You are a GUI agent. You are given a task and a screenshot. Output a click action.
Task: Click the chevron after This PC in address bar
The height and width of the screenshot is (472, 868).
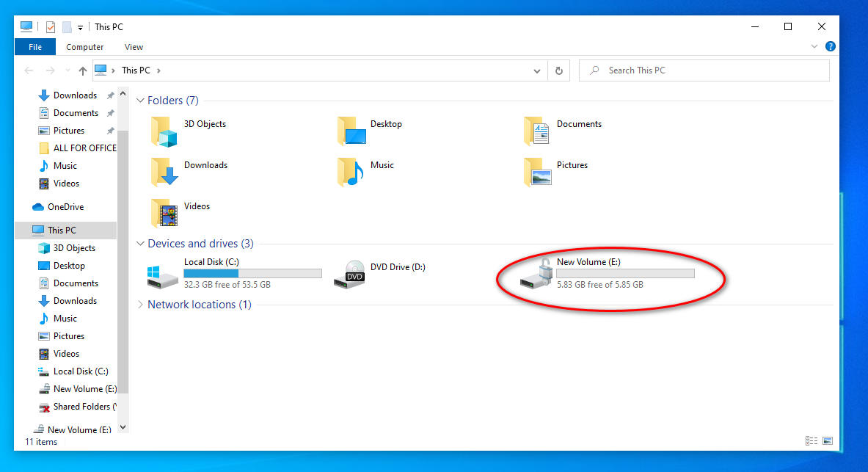pyautogui.click(x=159, y=70)
